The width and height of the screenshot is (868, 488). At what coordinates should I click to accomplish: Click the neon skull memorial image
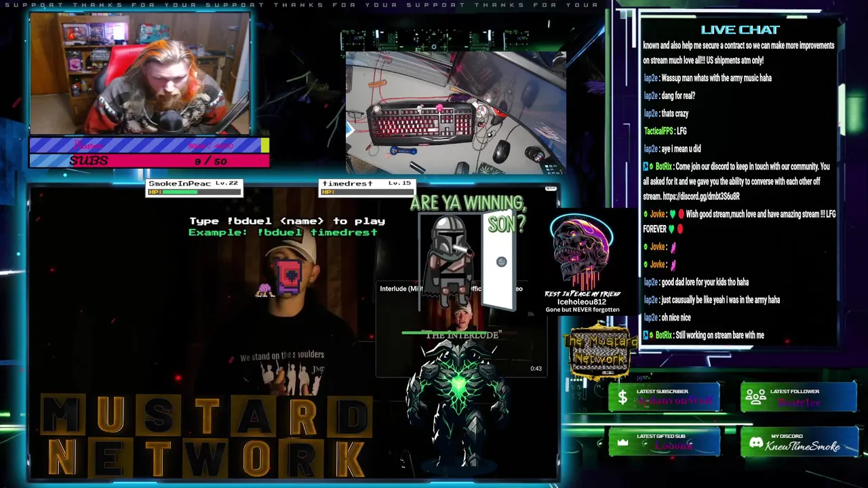click(x=582, y=252)
